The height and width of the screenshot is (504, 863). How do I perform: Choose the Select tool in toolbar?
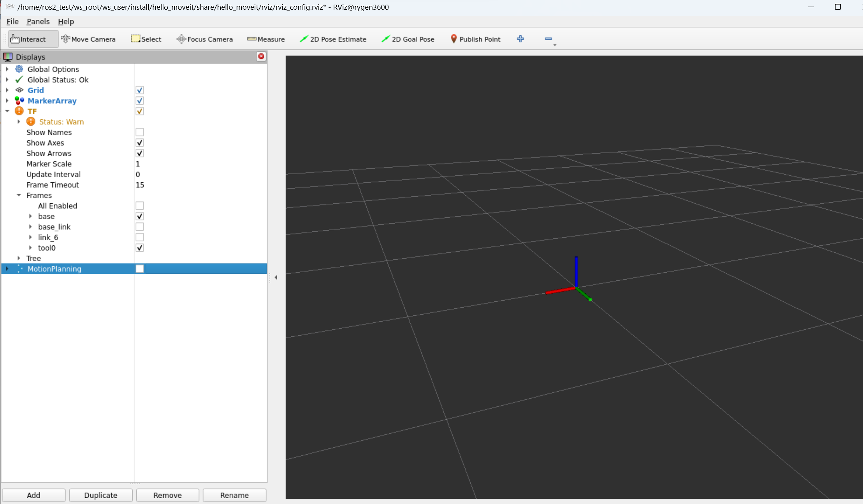146,39
